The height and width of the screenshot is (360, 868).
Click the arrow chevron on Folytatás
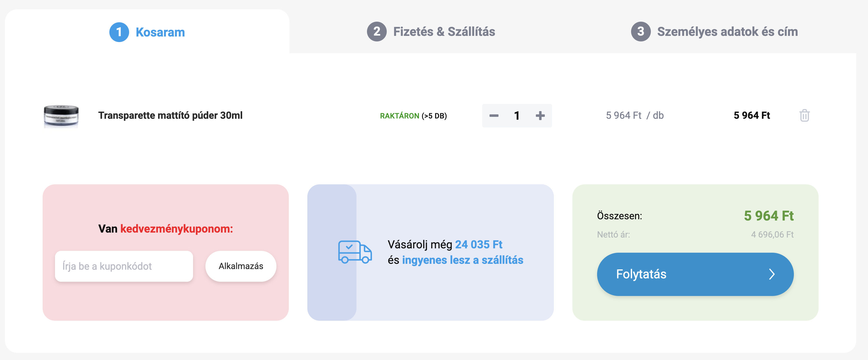click(772, 274)
